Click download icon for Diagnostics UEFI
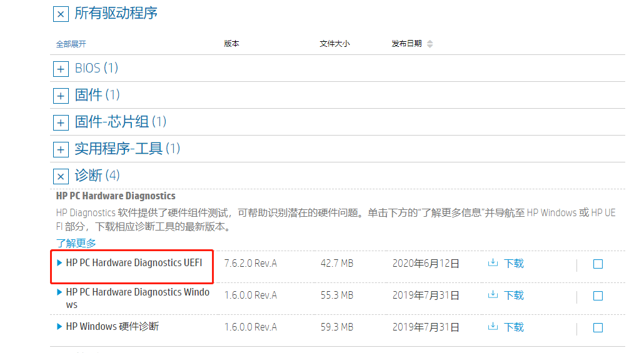The image size is (644, 353). 493,262
